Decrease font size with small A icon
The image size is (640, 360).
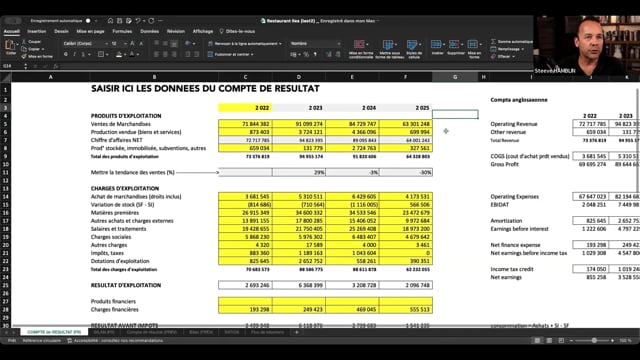(x=141, y=44)
